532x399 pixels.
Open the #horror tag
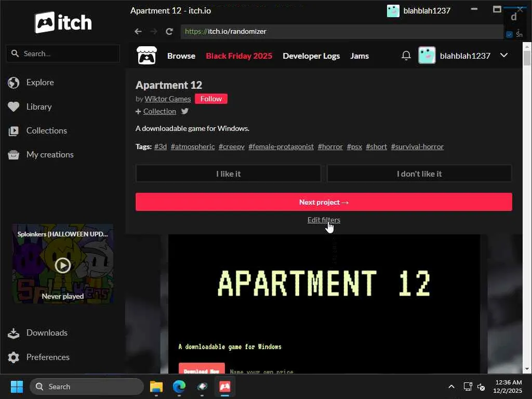[330, 147]
